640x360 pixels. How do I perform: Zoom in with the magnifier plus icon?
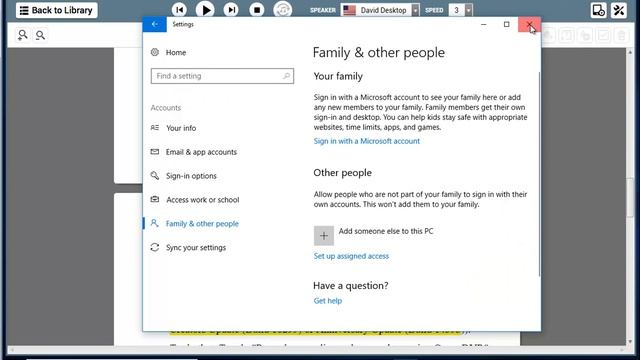point(22,35)
